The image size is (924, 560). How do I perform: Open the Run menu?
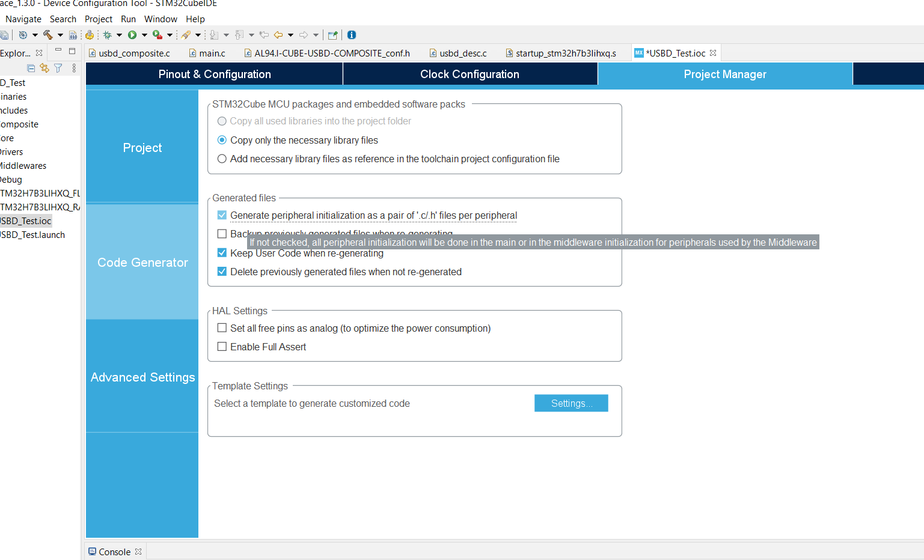pos(128,19)
